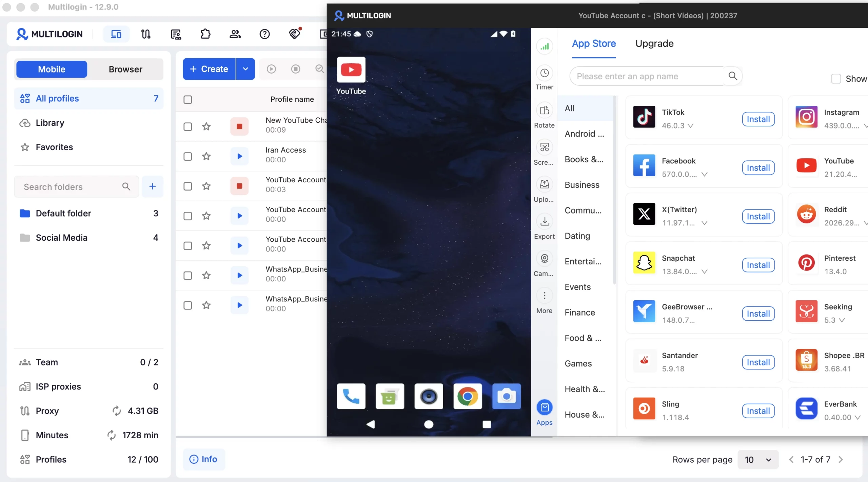Expand EverBank version dropdown
Image resolution: width=868 pixels, height=482 pixels.
coord(857,418)
